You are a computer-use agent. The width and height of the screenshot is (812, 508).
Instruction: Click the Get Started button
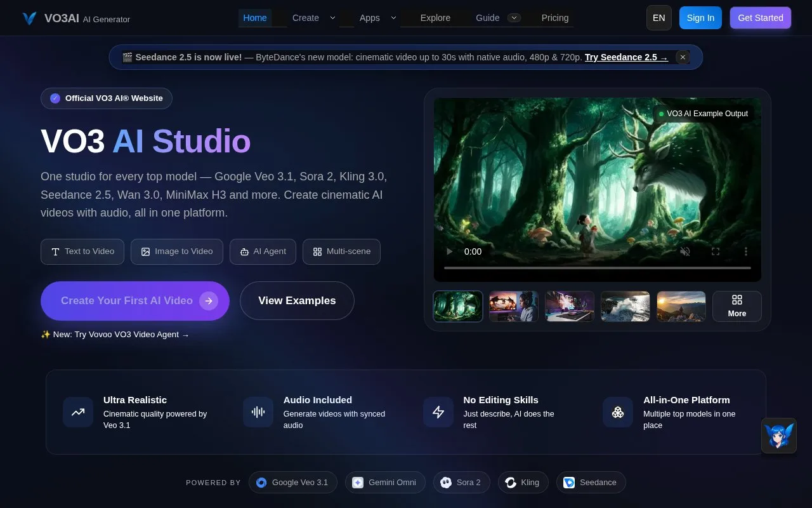[x=761, y=18]
